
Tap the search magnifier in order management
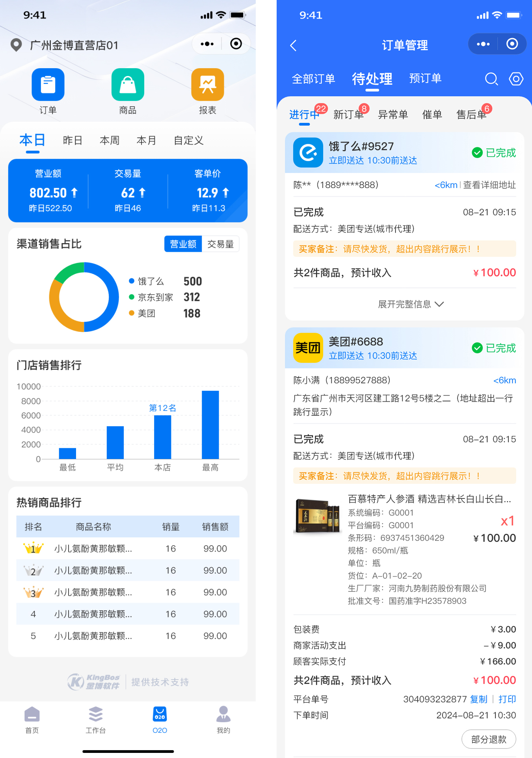pyautogui.click(x=491, y=79)
